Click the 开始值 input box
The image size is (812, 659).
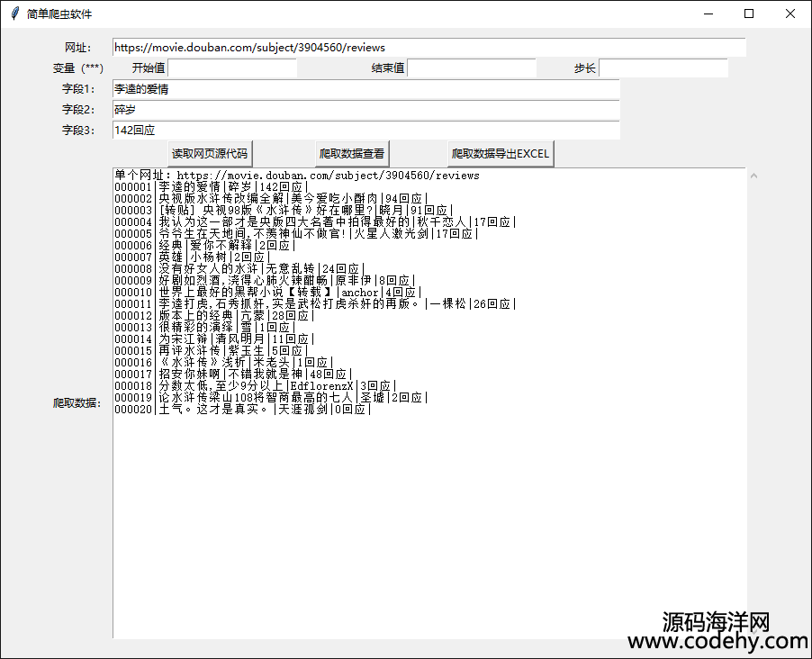(232, 68)
